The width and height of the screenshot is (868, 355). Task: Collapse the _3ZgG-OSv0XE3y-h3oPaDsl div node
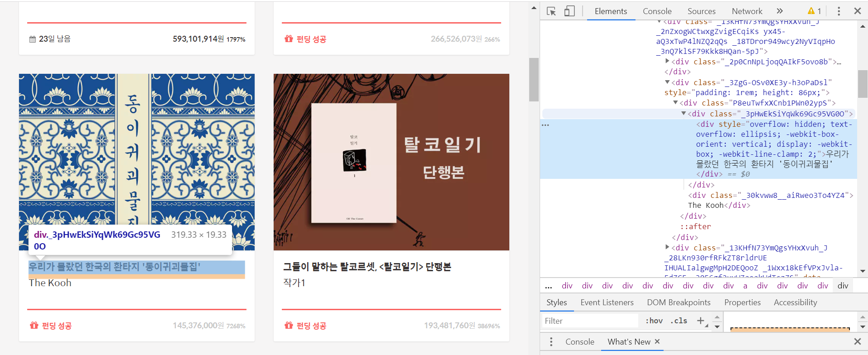(667, 82)
